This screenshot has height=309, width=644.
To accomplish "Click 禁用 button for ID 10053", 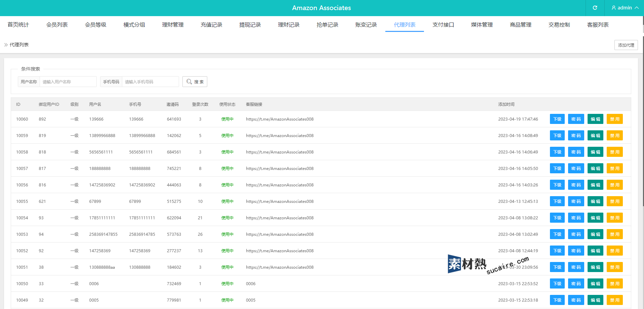I will coord(615,234).
